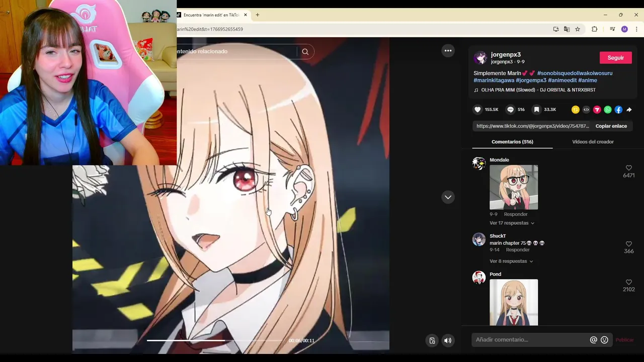Reply to ShuckT's comment with Responder
644x362 pixels.
pyautogui.click(x=518, y=250)
